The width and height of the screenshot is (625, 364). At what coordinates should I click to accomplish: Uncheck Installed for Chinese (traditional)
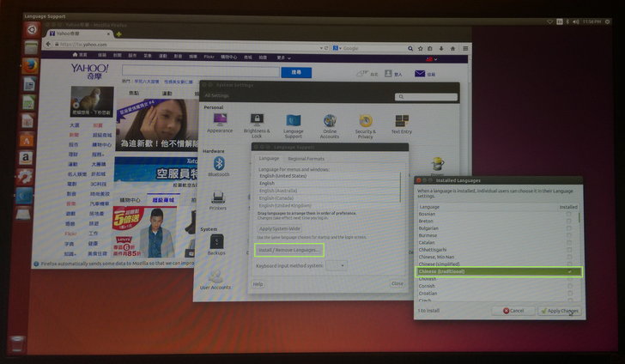569,271
